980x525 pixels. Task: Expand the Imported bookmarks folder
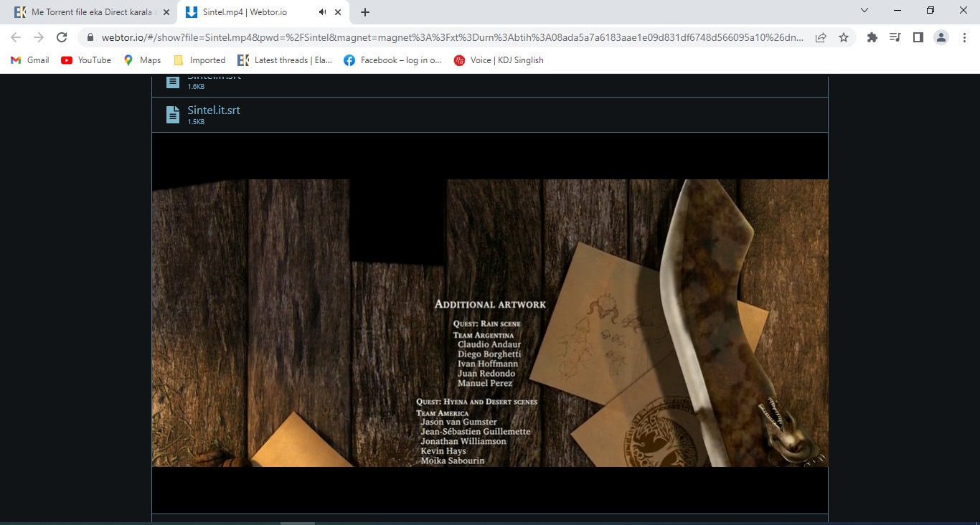pos(199,60)
